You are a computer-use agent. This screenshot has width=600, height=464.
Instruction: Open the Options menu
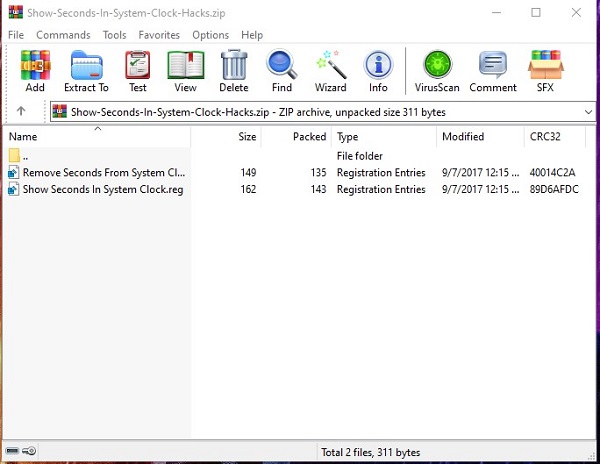(x=210, y=35)
